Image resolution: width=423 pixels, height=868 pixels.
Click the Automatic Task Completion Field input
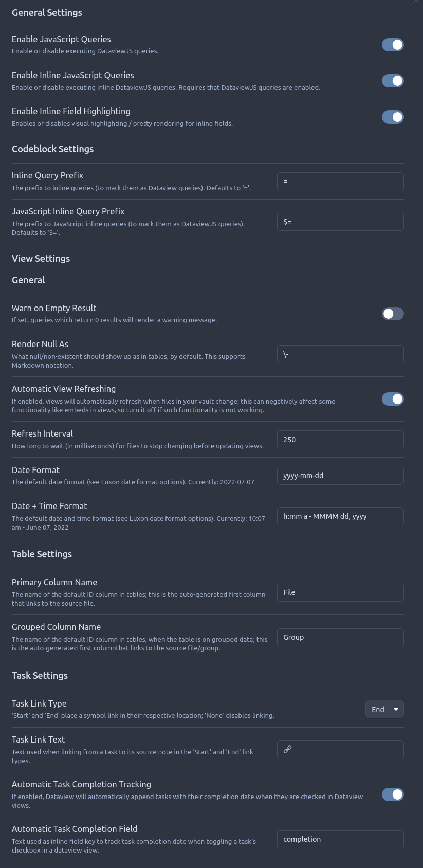340,839
